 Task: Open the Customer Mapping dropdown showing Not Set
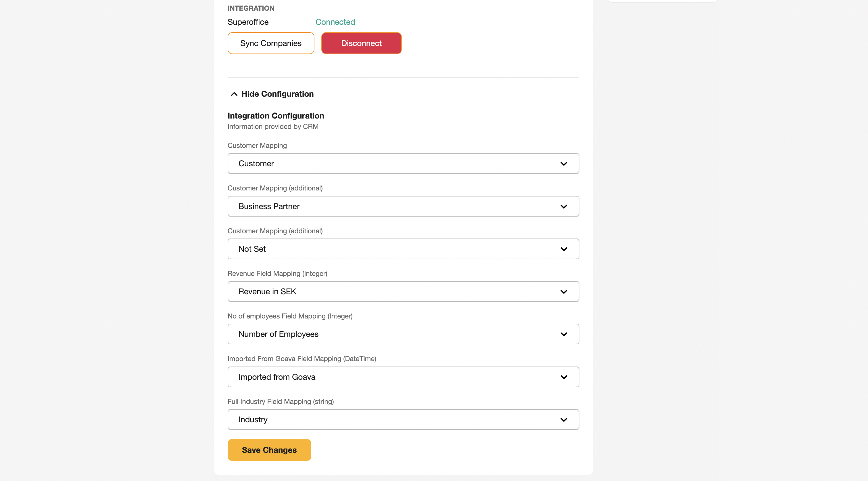click(403, 249)
